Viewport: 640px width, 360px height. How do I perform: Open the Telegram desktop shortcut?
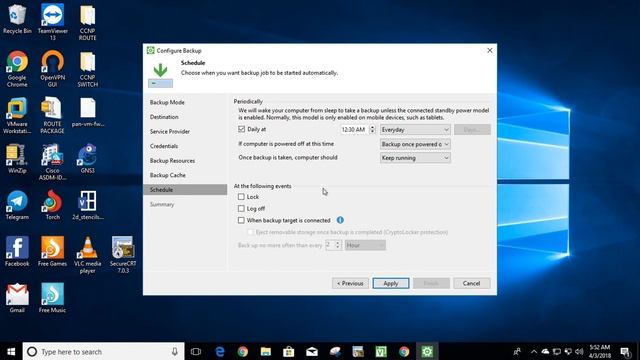17,205
